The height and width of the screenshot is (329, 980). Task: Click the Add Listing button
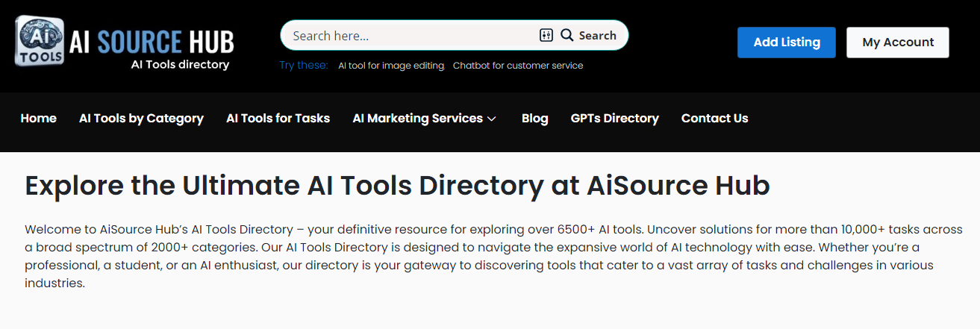(x=787, y=43)
